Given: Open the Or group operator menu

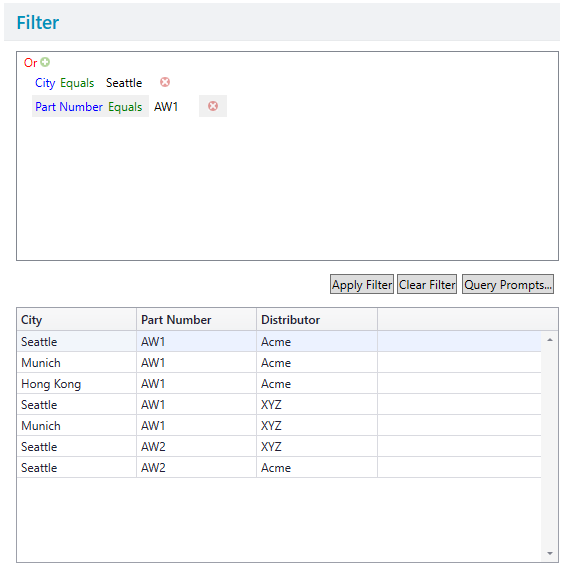Looking at the screenshot, I should [30, 63].
